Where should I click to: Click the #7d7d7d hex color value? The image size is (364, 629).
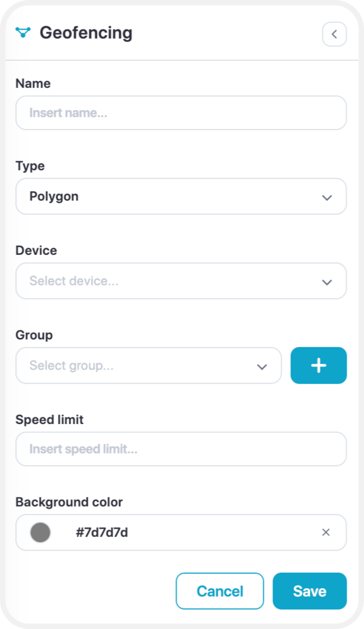click(x=102, y=532)
